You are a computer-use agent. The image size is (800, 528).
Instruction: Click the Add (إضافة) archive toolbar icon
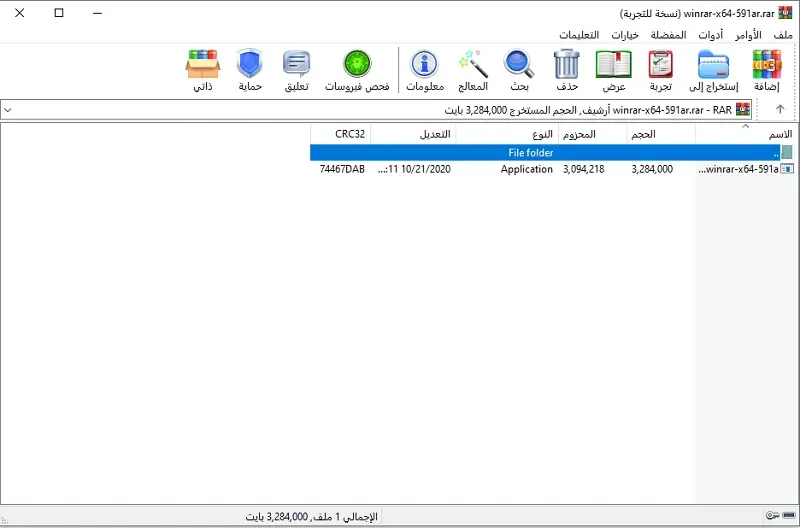pyautogui.click(x=766, y=71)
